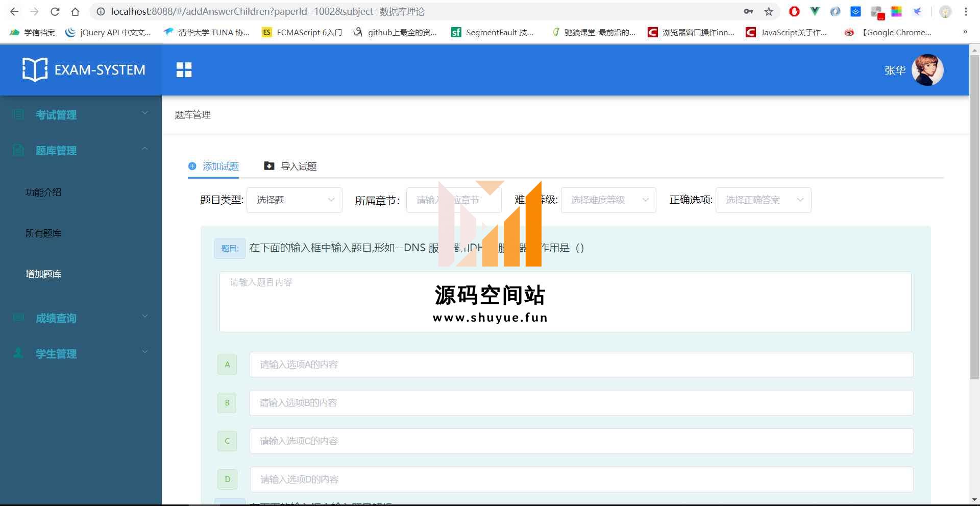980x506 pixels.
Task: Open the 学信档案 bookmark
Action: 32,32
